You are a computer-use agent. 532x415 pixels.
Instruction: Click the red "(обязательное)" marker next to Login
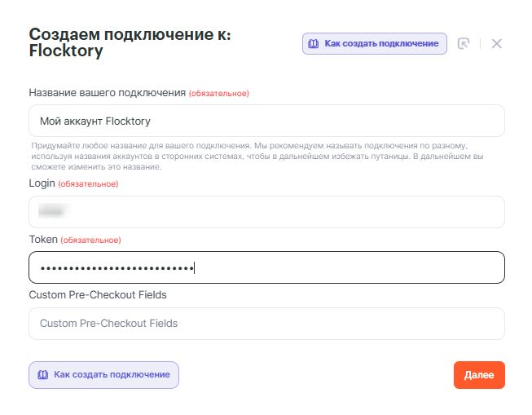click(x=88, y=184)
